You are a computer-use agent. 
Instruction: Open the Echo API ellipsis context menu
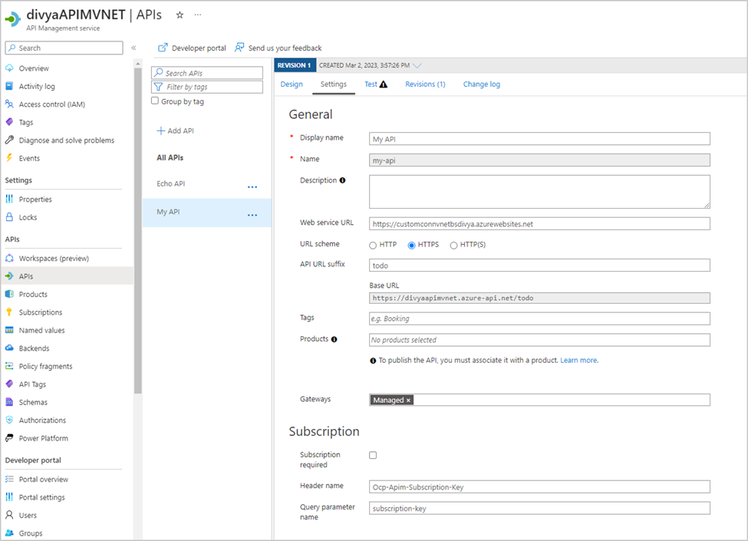pos(252,187)
